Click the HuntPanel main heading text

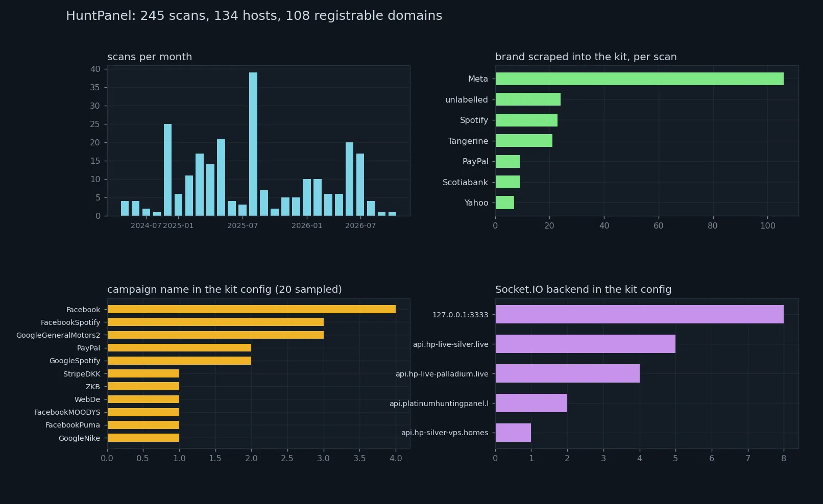[254, 16]
